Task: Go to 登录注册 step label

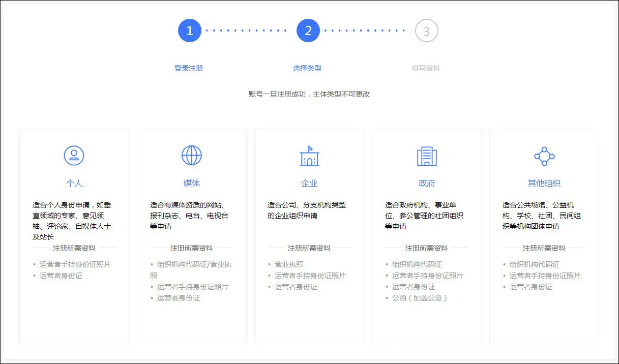Action: (189, 68)
